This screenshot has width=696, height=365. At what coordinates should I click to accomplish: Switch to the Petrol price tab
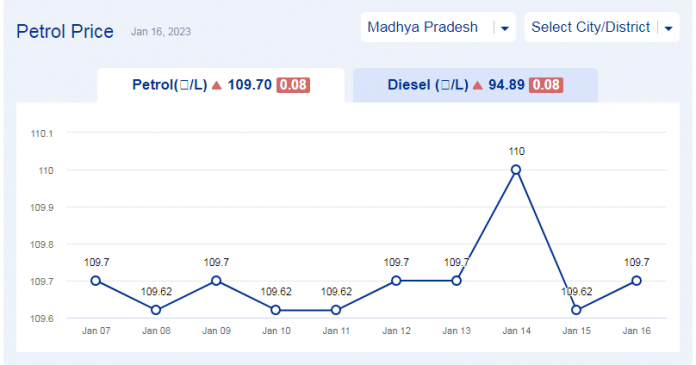point(221,85)
